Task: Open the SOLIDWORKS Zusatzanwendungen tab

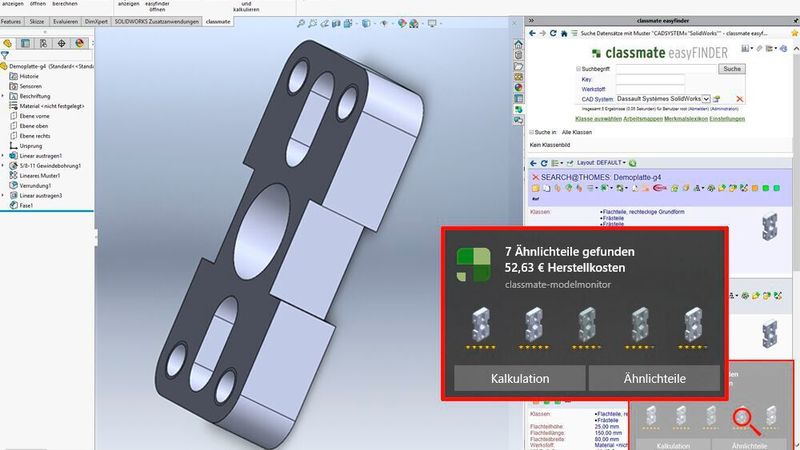Action: point(157,21)
